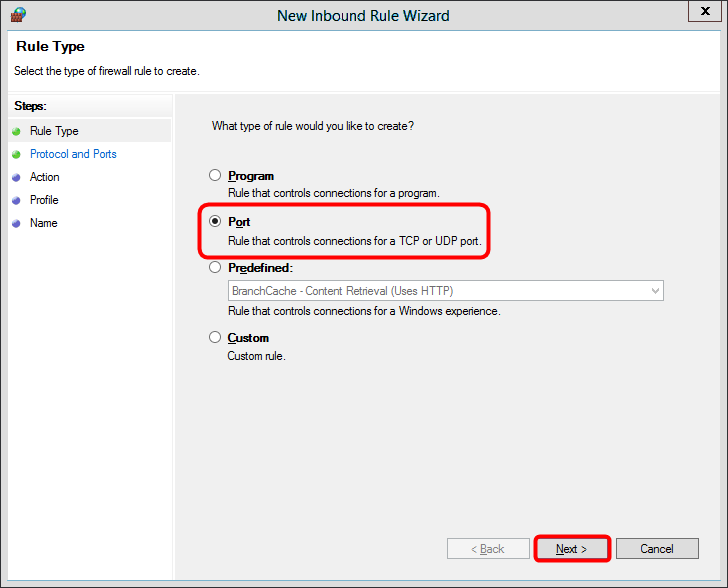This screenshot has height=588, width=728.
Task: Select the Program radio button
Action: (215, 176)
